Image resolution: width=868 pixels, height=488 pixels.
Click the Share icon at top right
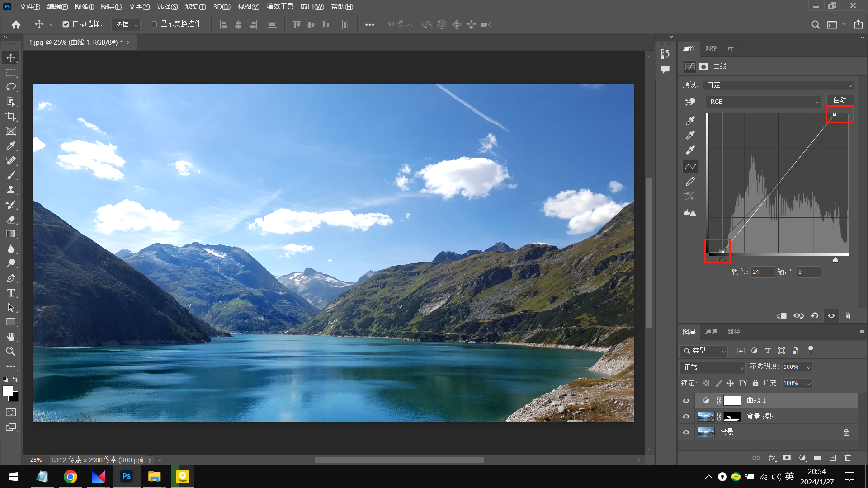858,24
